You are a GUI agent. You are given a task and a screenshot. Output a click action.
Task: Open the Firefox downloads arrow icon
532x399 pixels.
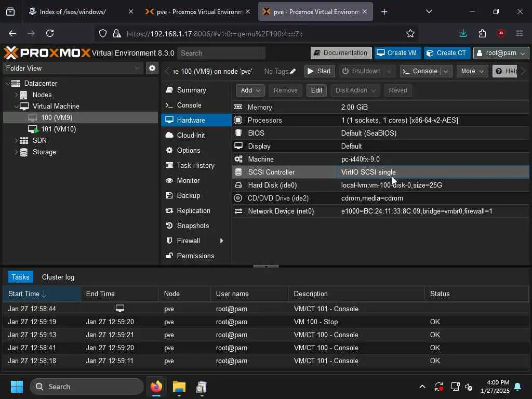[x=463, y=33]
